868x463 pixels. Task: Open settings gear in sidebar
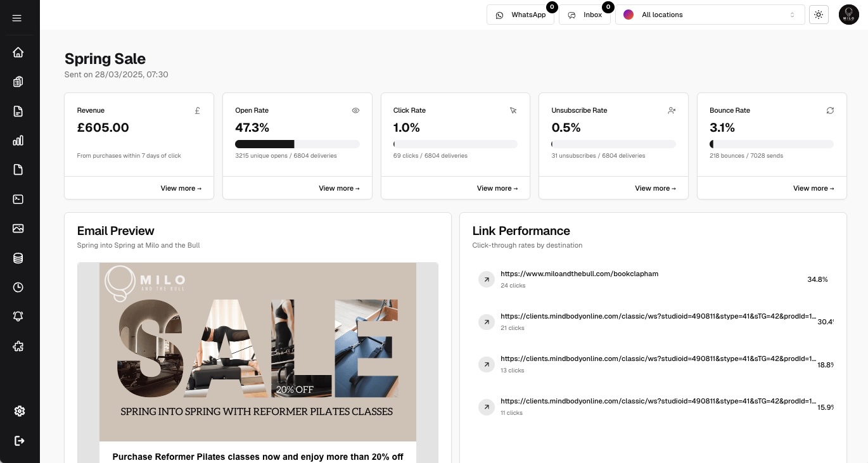[19, 411]
